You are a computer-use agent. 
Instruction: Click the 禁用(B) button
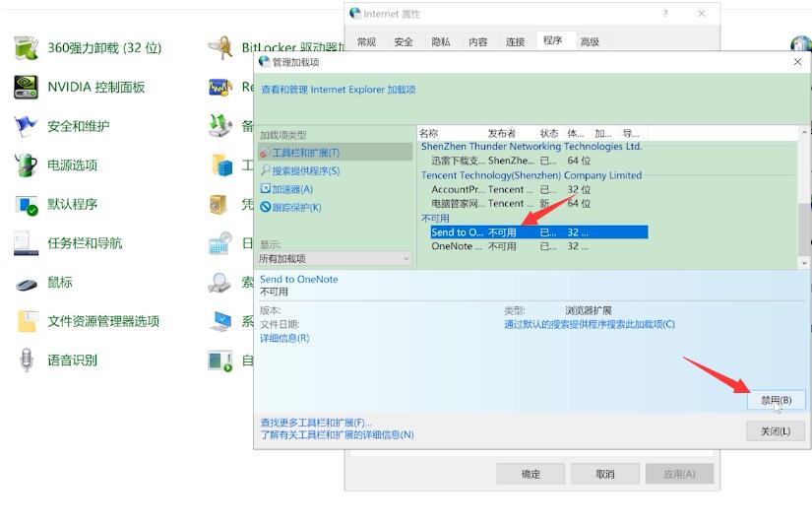(777, 400)
